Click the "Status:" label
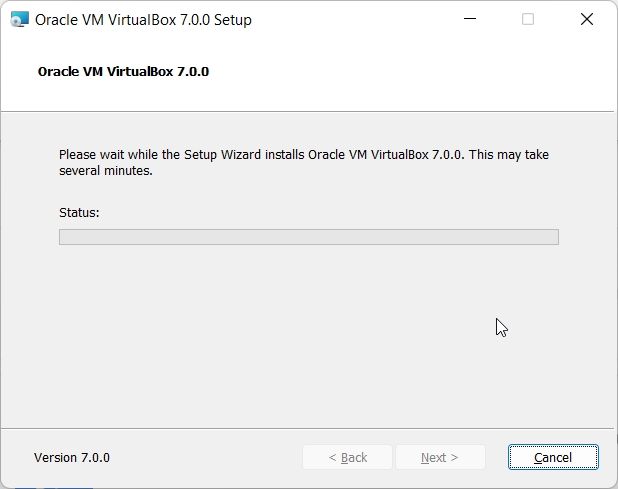 pos(80,212)
